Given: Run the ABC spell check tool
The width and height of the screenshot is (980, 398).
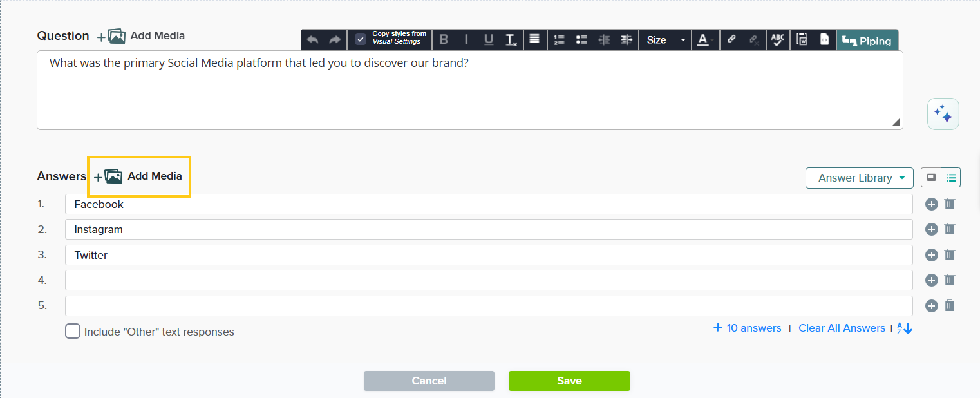Looking at the screenshot, I should pos(778,40).
